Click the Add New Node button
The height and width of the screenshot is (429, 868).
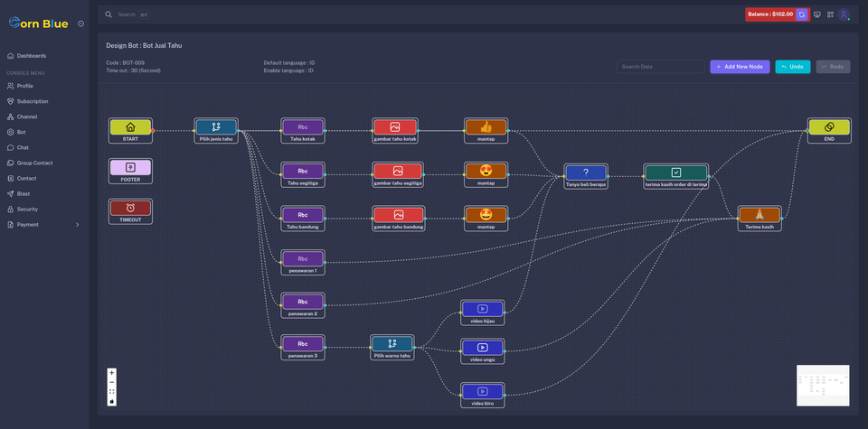(740, 67)
